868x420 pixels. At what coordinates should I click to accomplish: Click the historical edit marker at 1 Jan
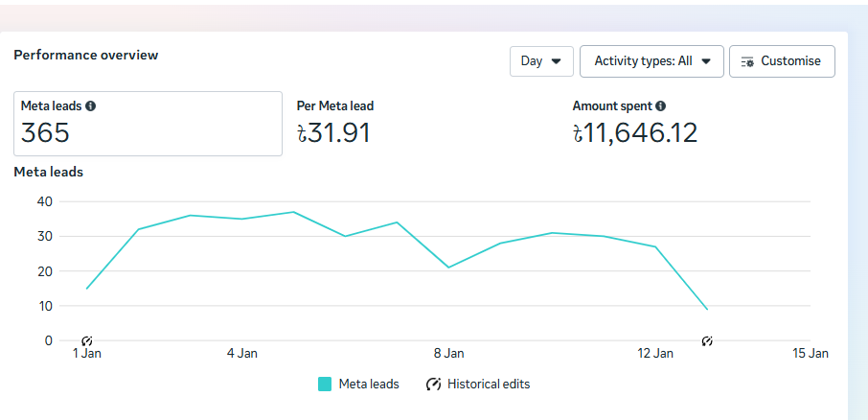(x=87, y=341)
